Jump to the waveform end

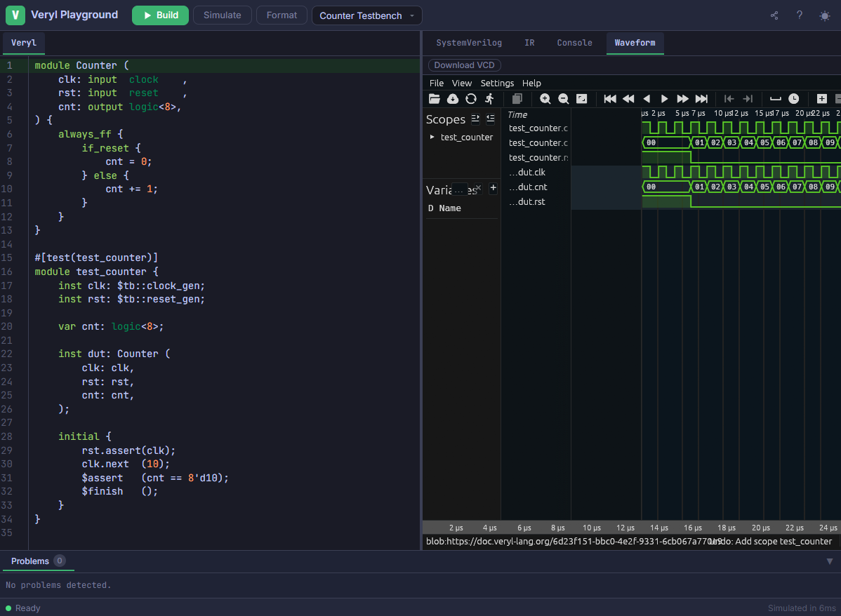(701, 99)
